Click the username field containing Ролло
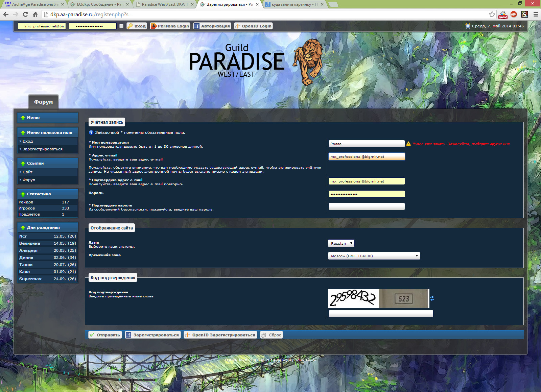 tap(367, 144)
